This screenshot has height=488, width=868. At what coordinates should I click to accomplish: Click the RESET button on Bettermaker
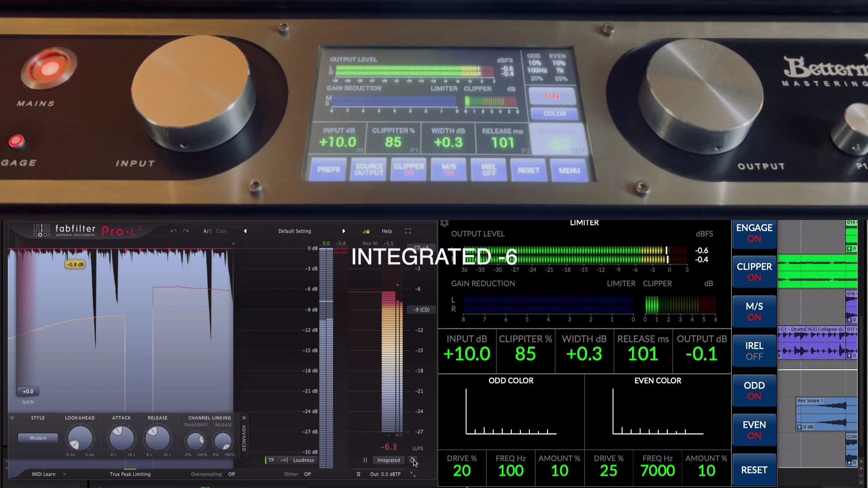pos(527,170)
